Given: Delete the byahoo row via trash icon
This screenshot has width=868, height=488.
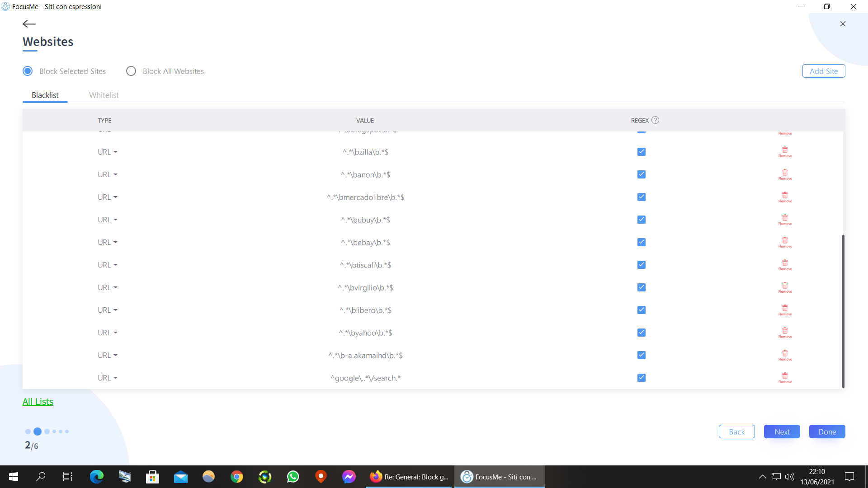Looking at the screenshot, I should (x=785, y=333).
